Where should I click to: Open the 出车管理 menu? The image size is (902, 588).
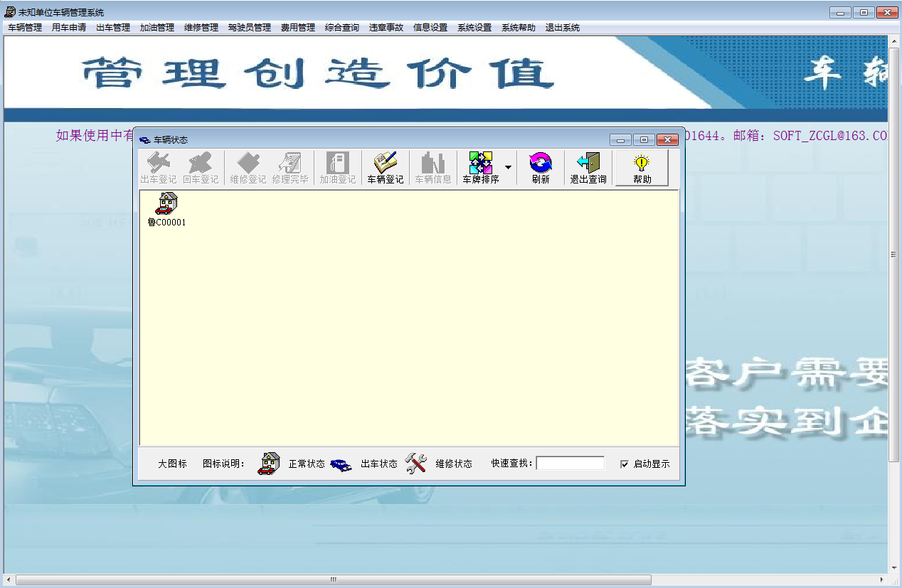(x=113, y=28)
